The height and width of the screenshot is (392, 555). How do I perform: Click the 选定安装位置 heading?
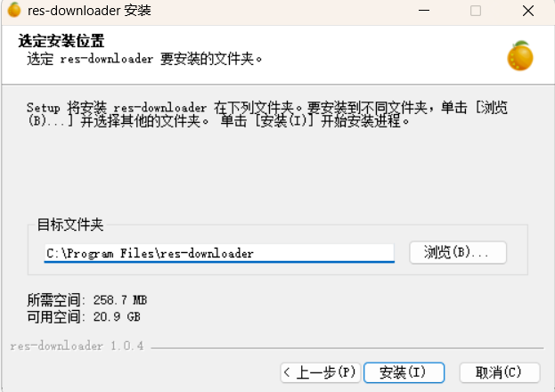(61, 41)
